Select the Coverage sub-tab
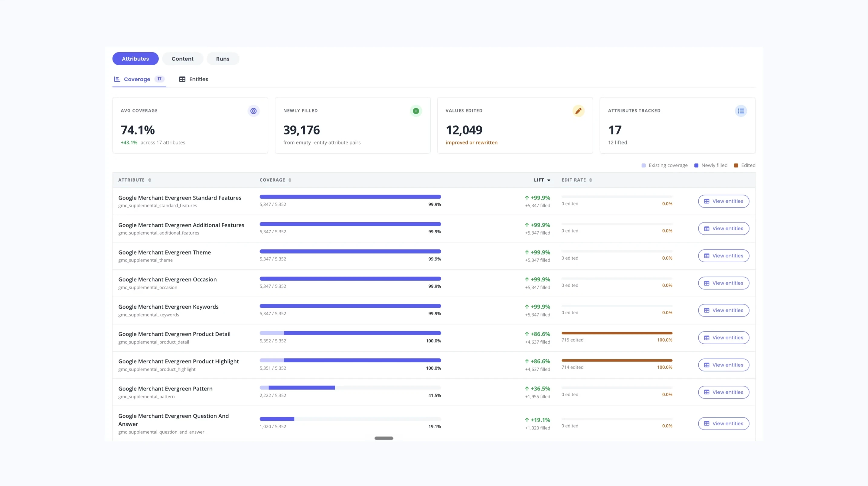Image resolution: width=868 pixels, height=486 pixels. point(139,79)
